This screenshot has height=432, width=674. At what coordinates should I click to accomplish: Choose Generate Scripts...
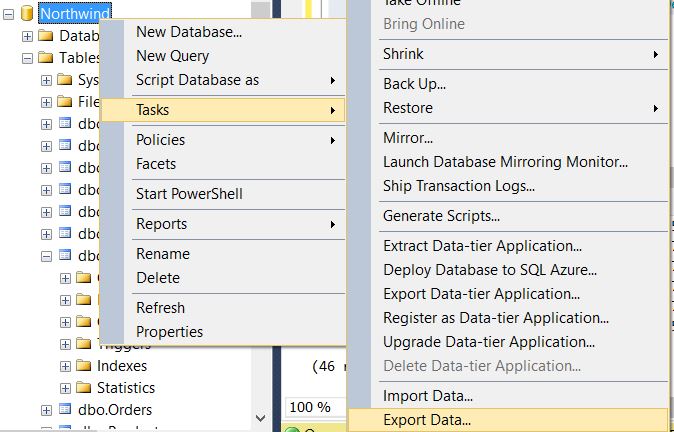pos(508,216)
